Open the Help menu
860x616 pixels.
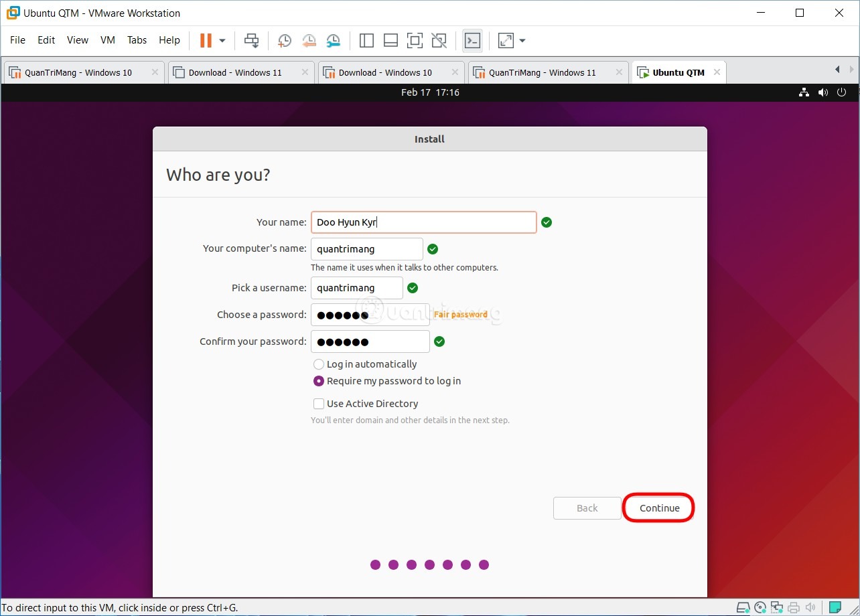169,40
